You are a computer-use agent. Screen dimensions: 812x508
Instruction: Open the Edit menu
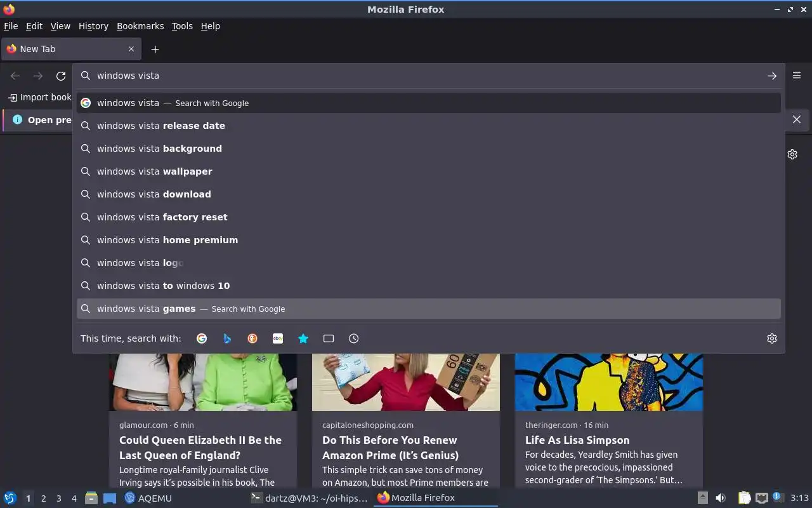coord(34,26)
